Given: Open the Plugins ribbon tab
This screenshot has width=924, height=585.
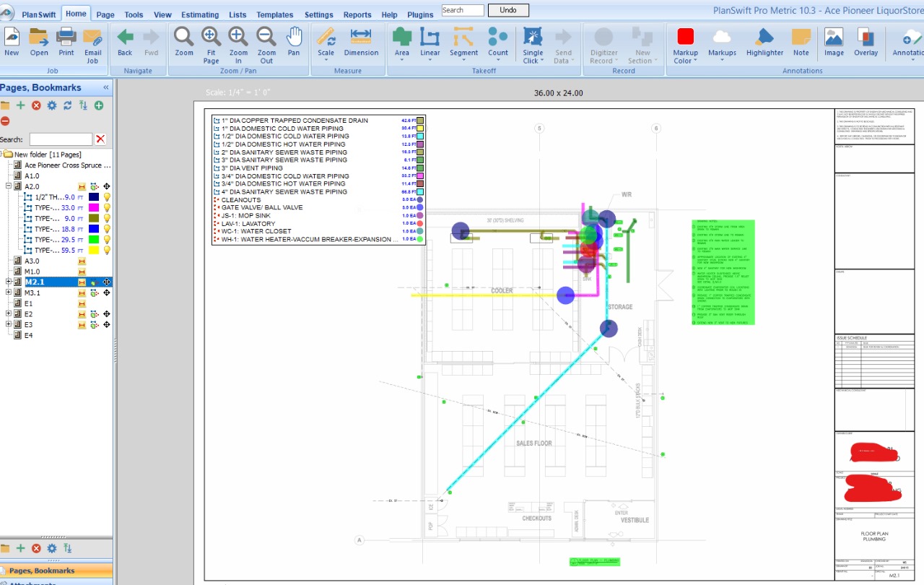Looking at the screenshot, I should (x=420, y=14).
